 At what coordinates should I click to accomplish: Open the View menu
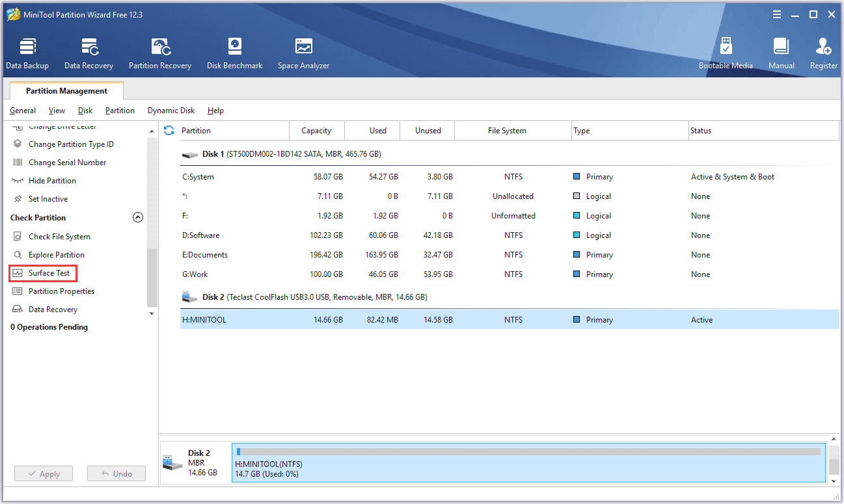click(x=57, y=111)
